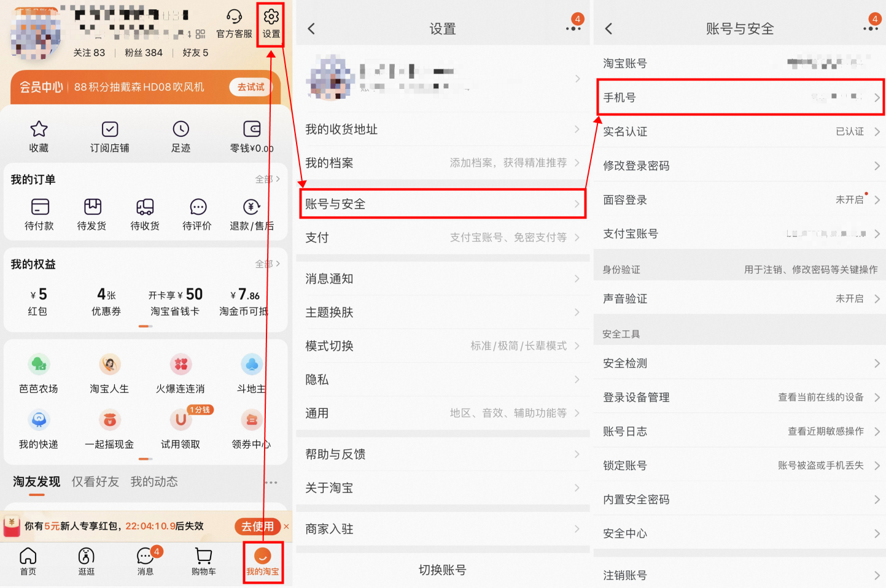Image resolution: width=886 pixels, height=588 pixels.
Task: Switch to 我的动态 tab
Action: coord(154,482)
